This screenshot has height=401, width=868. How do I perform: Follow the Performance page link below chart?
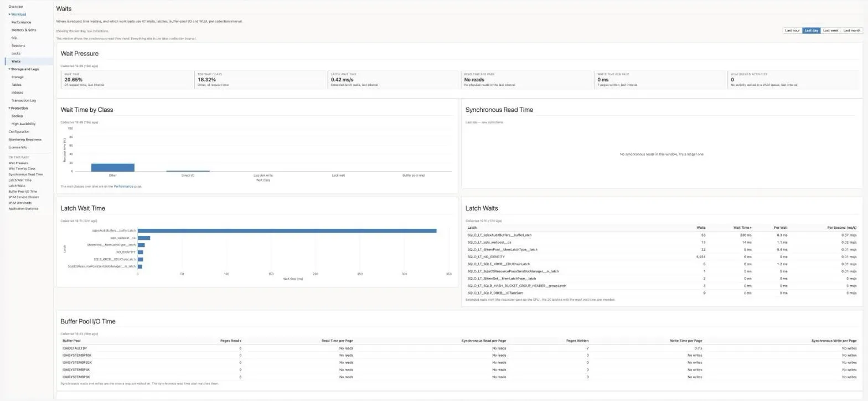coord(123,187)
